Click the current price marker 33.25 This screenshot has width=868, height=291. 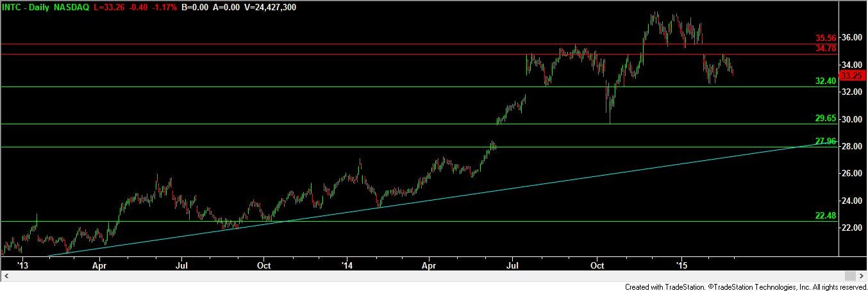click(x=852, y=75)
